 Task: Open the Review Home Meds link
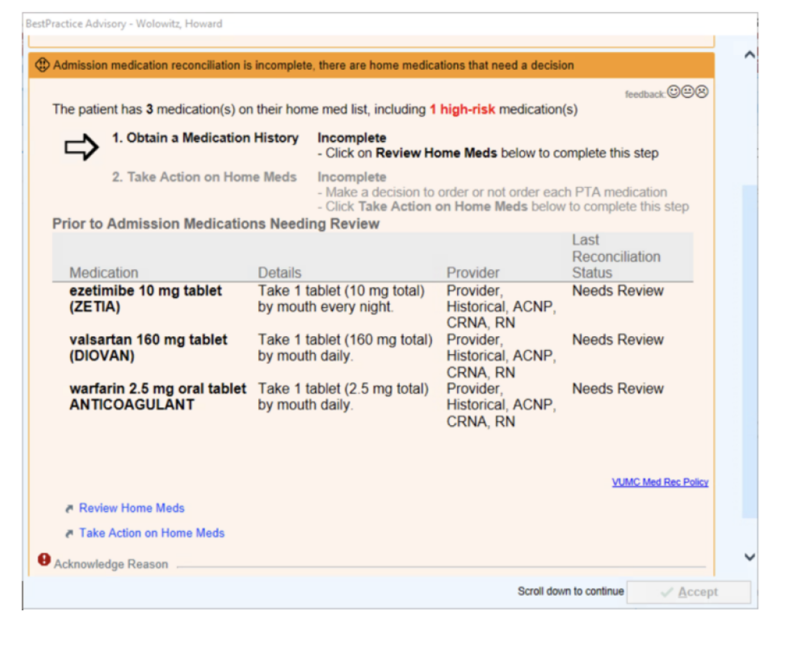click(131, 508)
